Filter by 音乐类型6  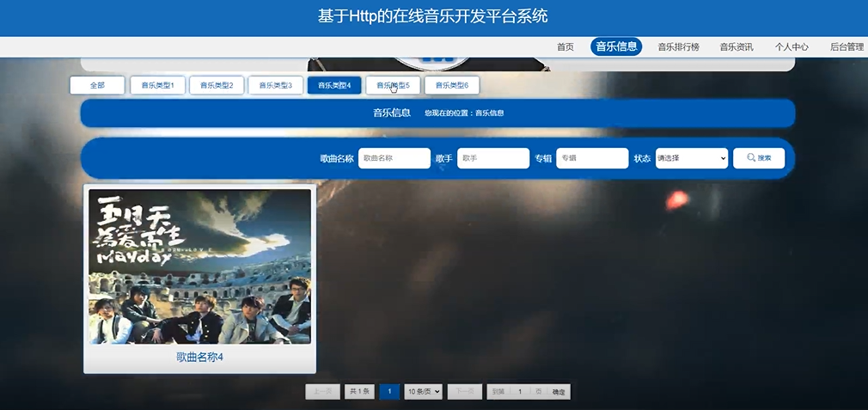452,85
